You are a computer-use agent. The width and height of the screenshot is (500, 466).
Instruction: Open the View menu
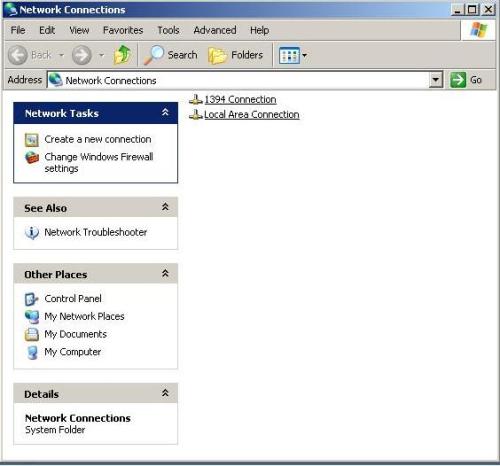pyautogui.click(x=79, y=30)
